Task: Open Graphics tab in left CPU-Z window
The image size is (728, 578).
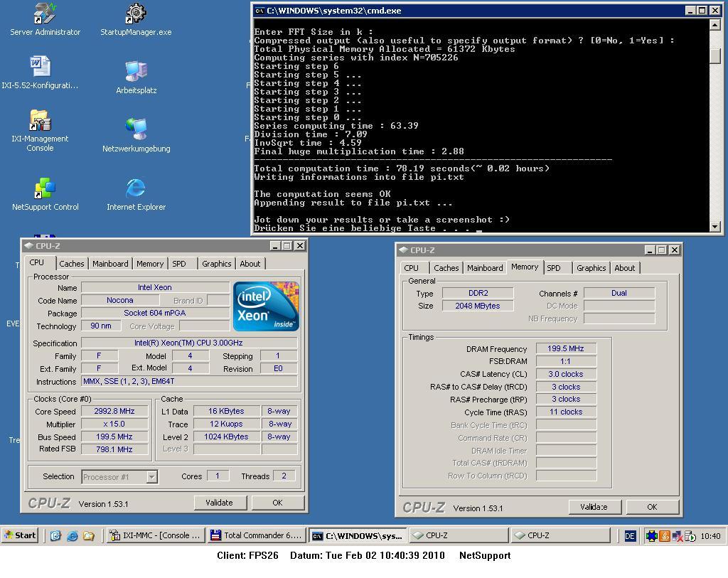Action: pos(216,264)
